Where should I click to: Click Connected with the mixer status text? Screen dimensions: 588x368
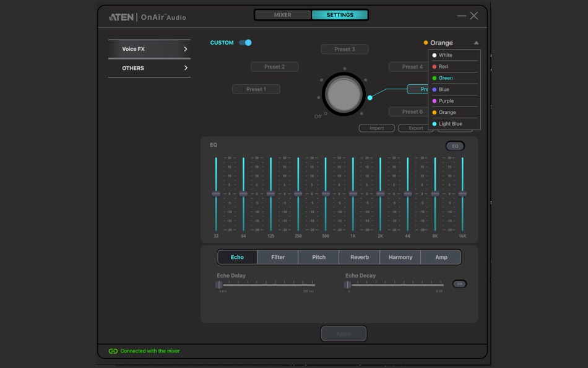click(x=150, y=351)
